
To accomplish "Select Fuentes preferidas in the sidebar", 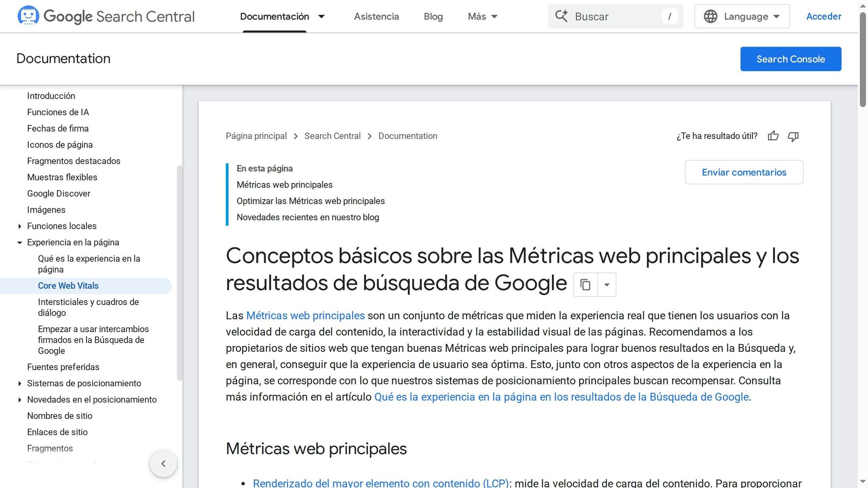I will 63,367.
